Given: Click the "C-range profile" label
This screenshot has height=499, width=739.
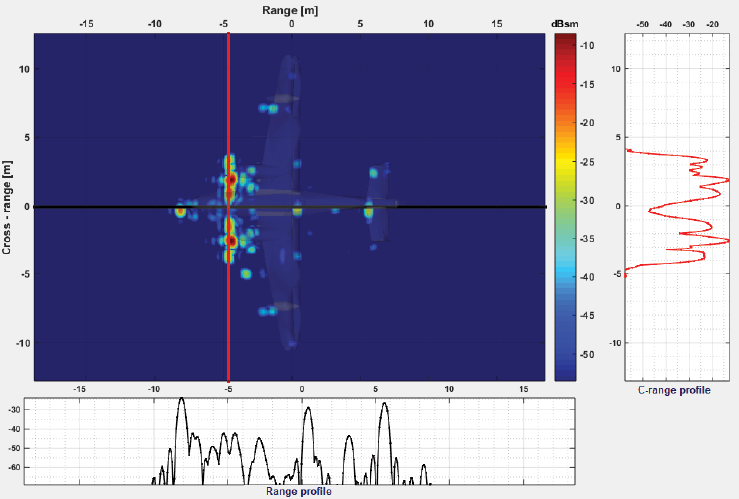Looking at the screenshot, I should 674,390.
